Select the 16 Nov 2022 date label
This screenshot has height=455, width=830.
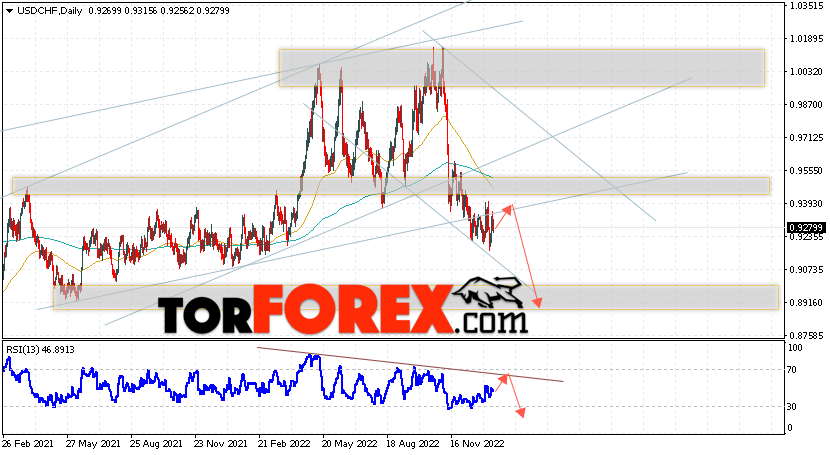477,444
